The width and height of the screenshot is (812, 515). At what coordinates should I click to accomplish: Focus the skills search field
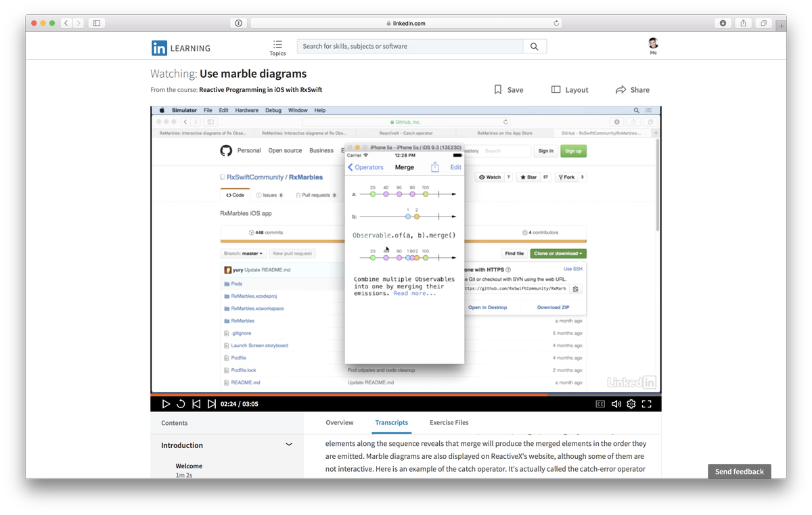410,46
